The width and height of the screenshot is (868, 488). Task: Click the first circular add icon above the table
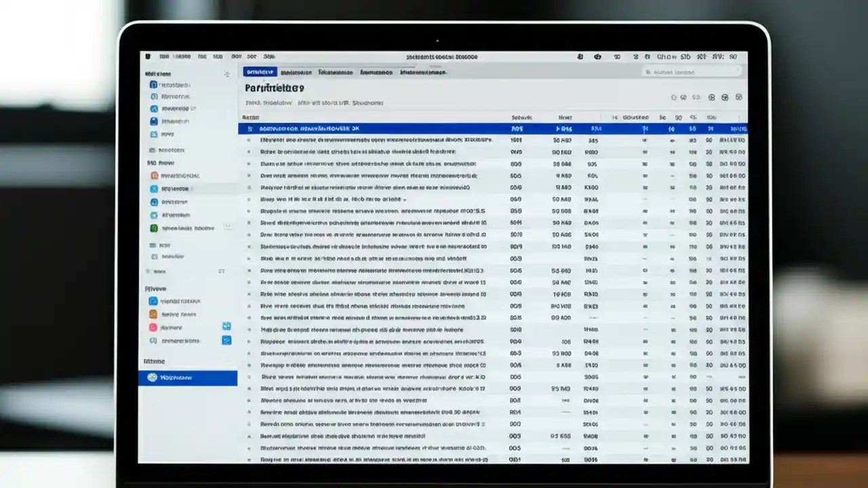click(712, 97)
